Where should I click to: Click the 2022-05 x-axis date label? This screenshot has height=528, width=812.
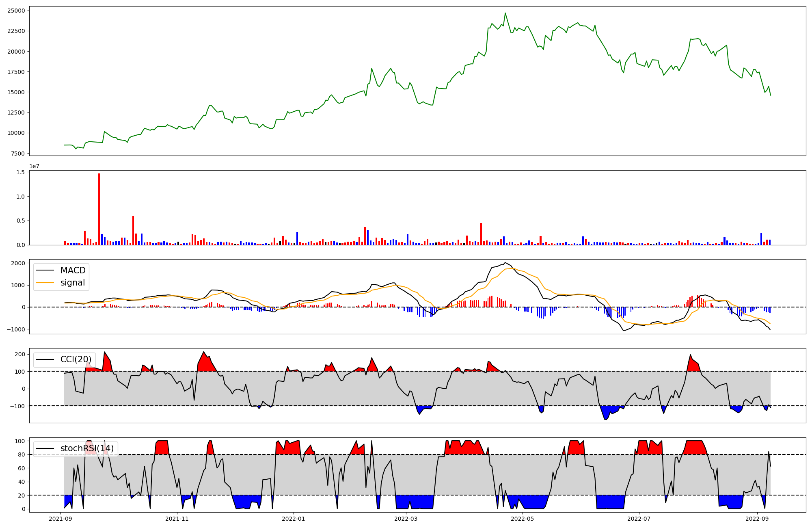click(522, 519)
